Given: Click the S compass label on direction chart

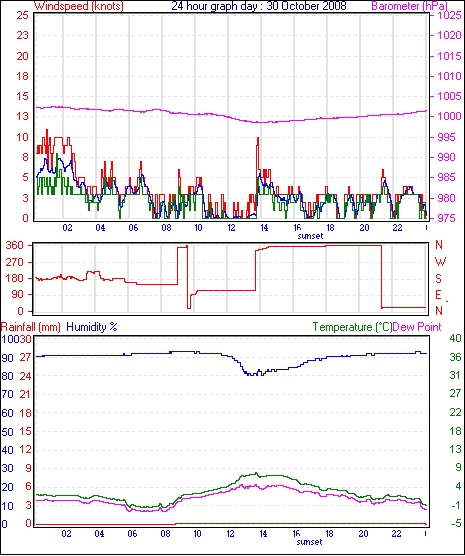Looking at the screenshot, I should point(438,279).
